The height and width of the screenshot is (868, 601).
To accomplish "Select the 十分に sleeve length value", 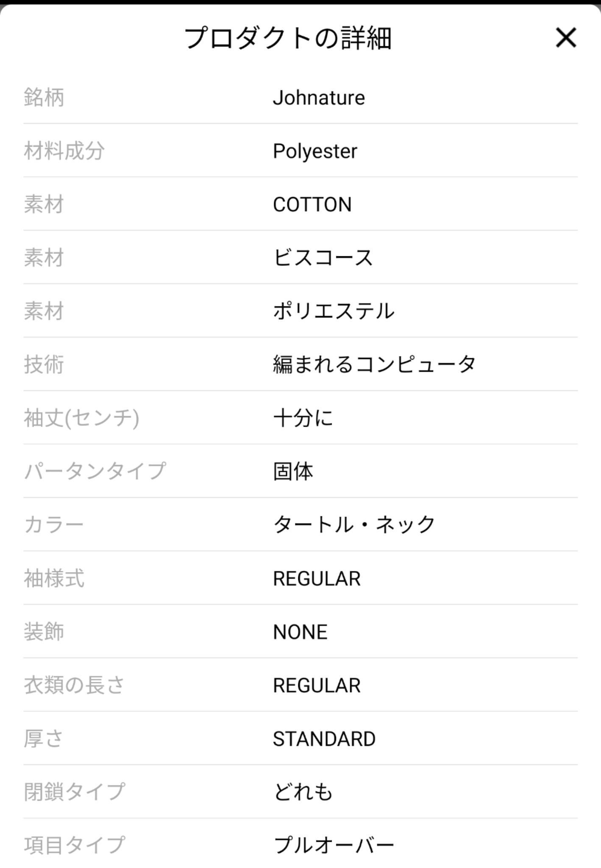I will tap(303, 418).
